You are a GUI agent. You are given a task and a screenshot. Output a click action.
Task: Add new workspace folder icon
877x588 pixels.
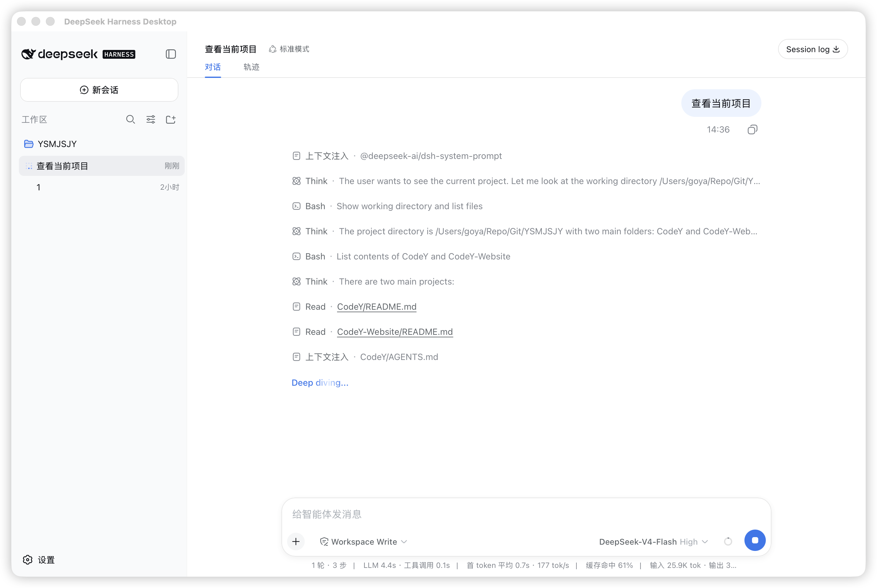171,119
